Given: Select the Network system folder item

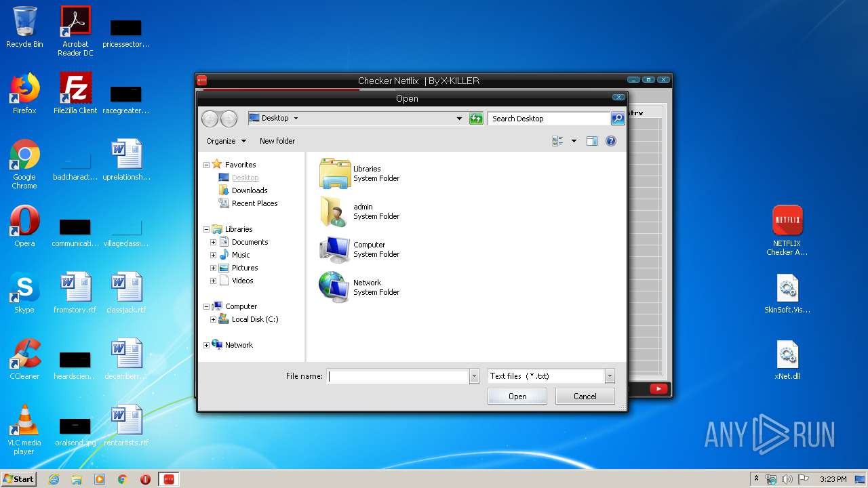Looking at the screenshot, I should [x=359, y=287].
